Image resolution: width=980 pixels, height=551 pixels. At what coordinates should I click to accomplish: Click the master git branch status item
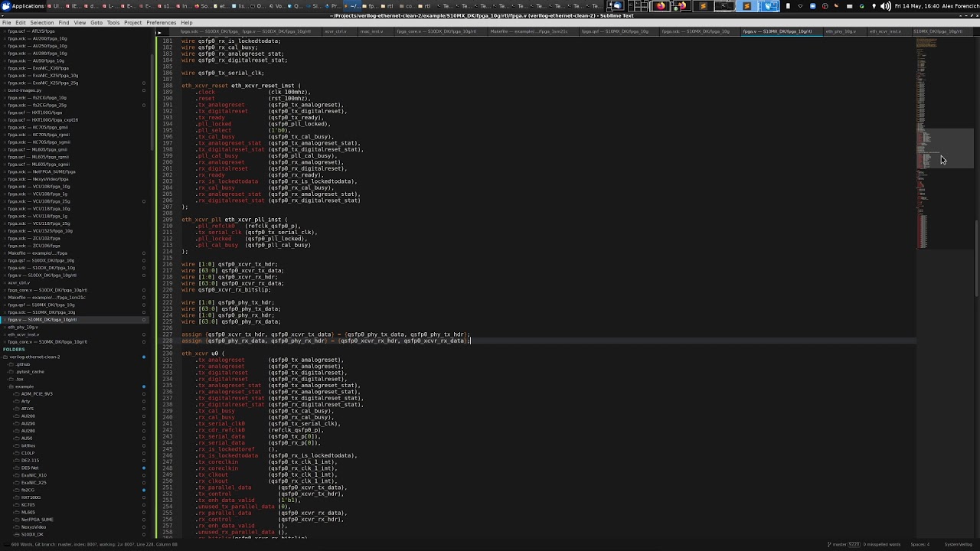pyautogui.click(x=844, y=544)
